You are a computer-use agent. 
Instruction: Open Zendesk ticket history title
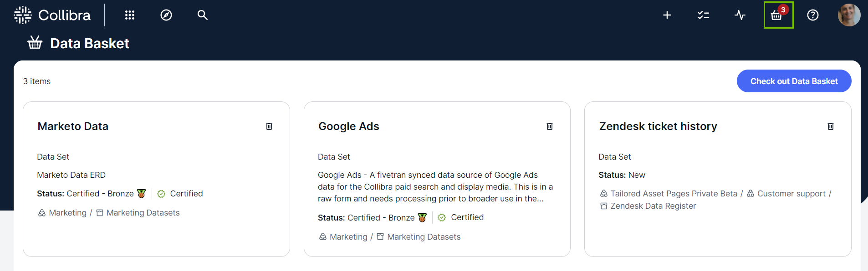(658, 126)
